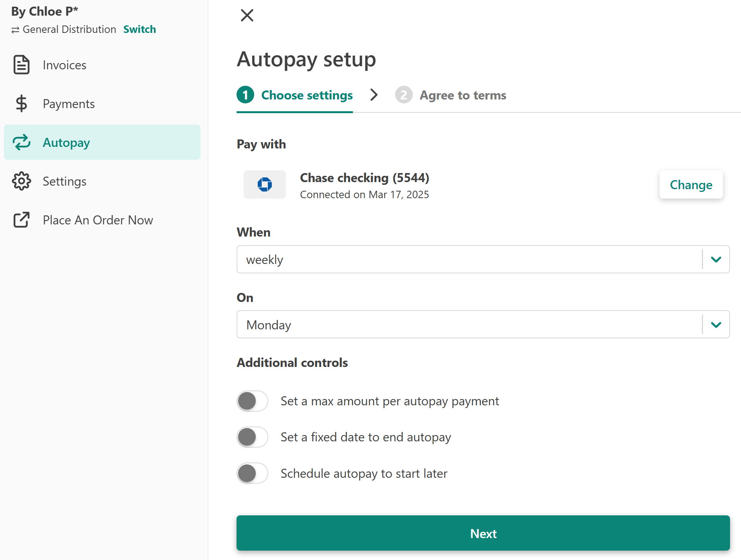The image size is (741, 560).
Task: Click the step separator chevron arrow
Action: click(x=374, y=95)
